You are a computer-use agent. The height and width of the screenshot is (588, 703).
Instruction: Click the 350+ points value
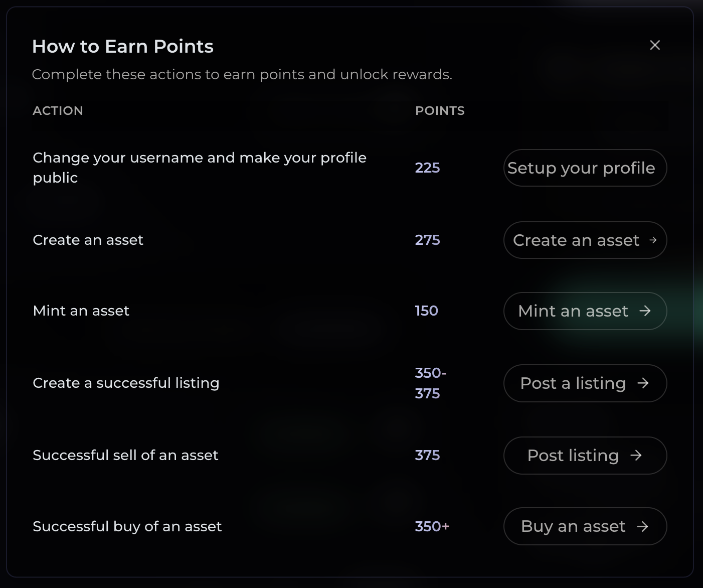click(432, 526)
